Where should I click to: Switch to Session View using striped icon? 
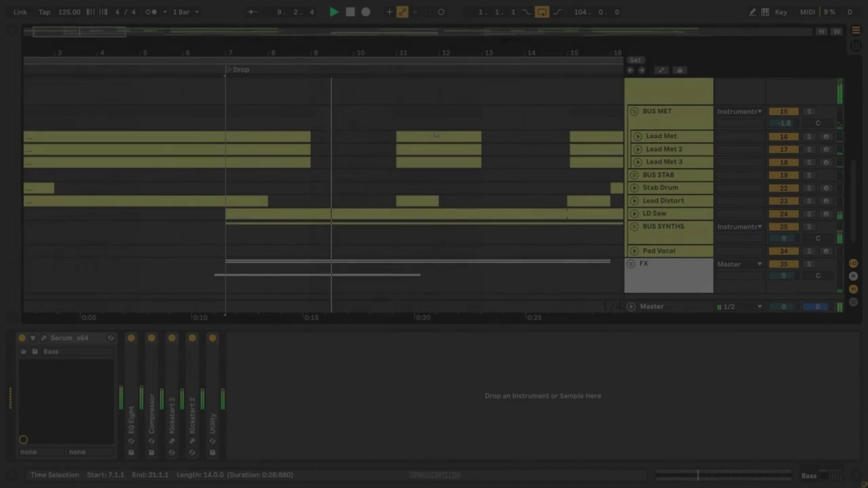(856, 30)
